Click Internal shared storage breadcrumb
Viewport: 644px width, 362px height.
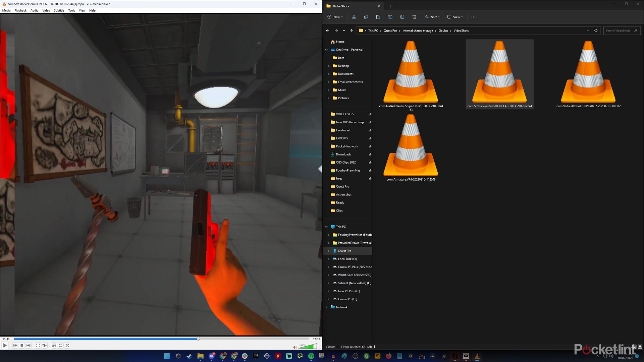418,31
